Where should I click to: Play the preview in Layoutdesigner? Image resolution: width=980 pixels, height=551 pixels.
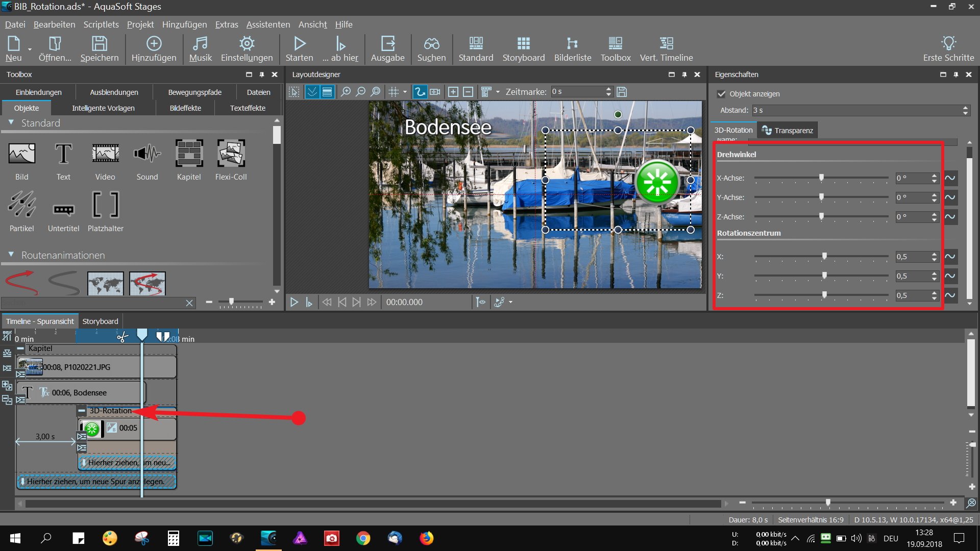click(294, 302)
